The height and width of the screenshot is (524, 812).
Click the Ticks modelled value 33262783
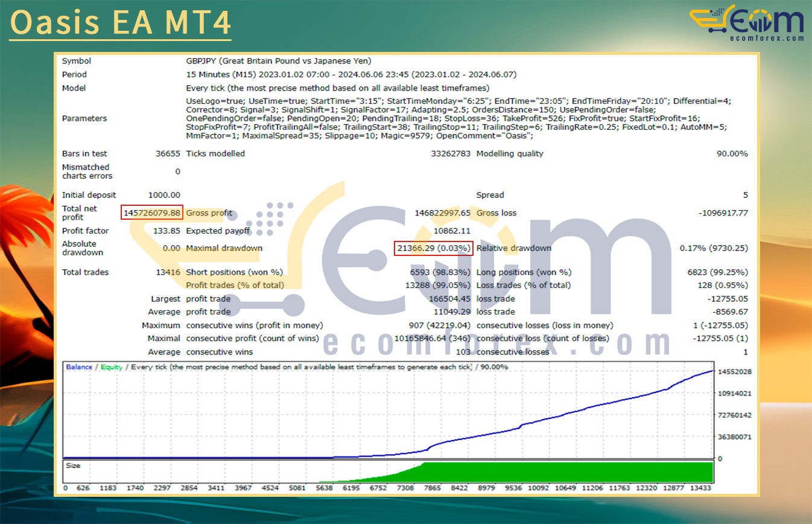point(448,154)
